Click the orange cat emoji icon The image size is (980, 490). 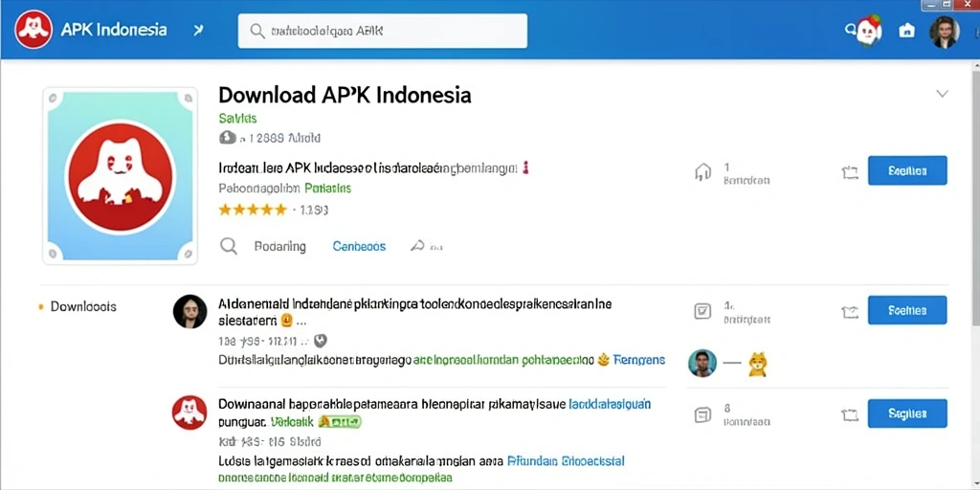tap(758, 365)
